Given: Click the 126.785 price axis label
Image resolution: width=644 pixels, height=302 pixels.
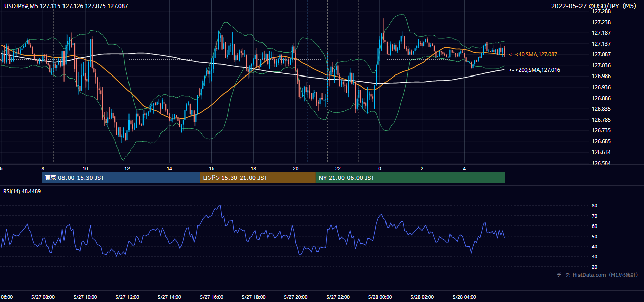Looking at the screenshot, I should 601,120.
